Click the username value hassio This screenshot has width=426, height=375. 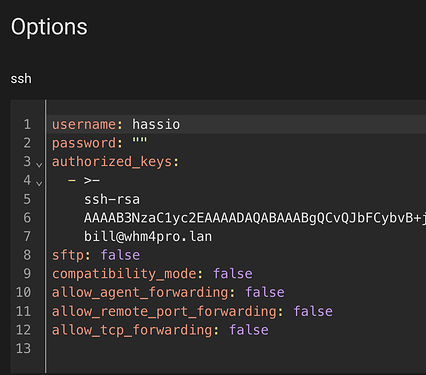[156, 124]
